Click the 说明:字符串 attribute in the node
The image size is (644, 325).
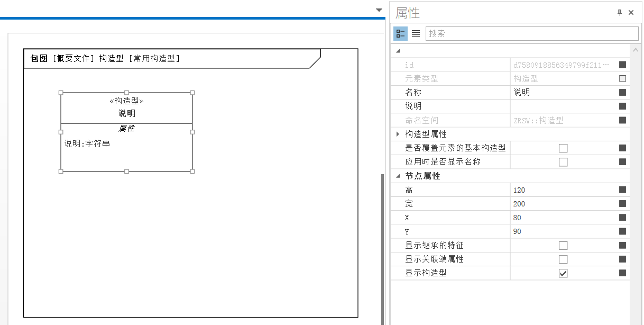[x=87, y=143]
